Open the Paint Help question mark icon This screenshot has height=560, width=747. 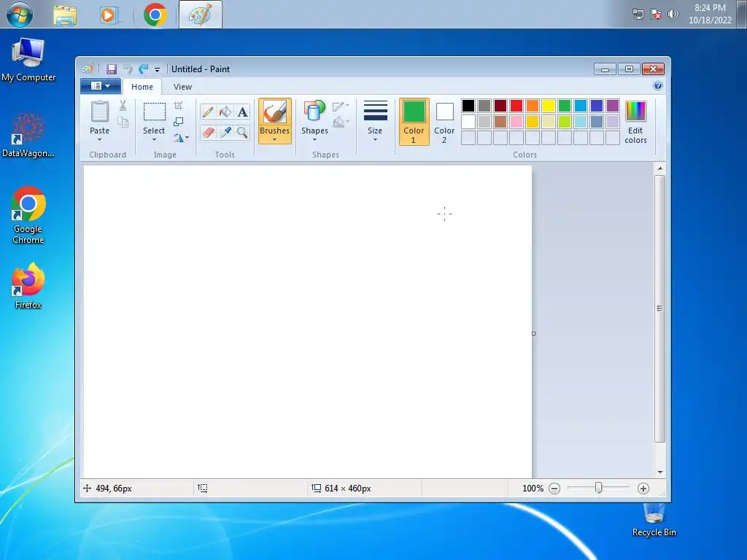[x=658, y=86]
